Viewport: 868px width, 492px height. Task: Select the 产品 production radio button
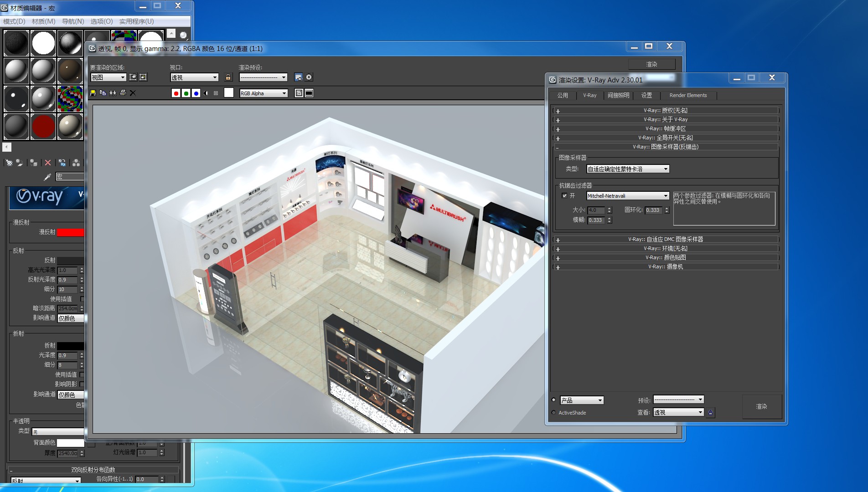[x=554, y=400]
